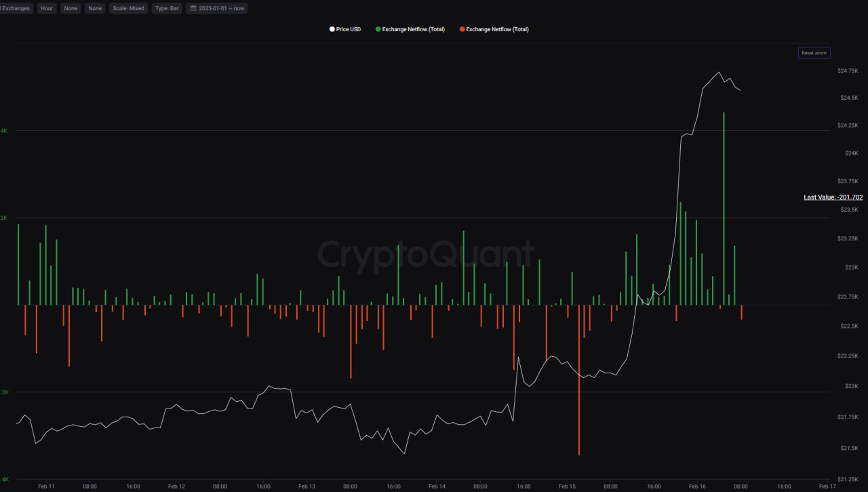Click the date range 2023-01-01 ~ now control
Image resolution: width=868 pixels, height=492 pixels.
(216, 8)
